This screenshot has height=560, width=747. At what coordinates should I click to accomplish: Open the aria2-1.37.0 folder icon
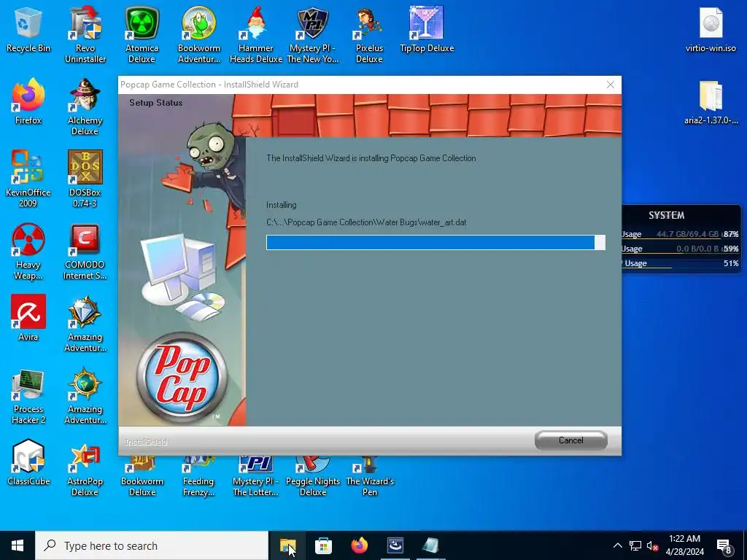pos(711,102)
